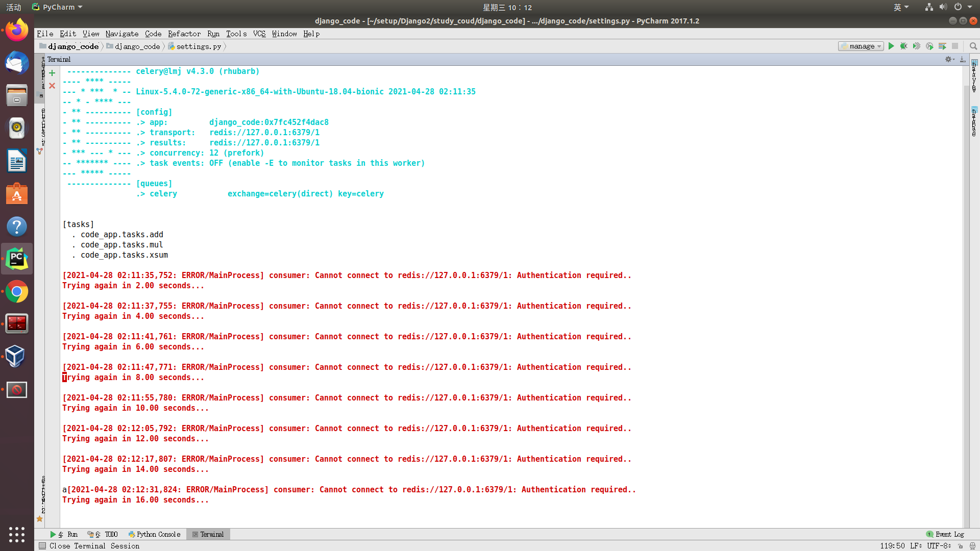Open the Edit menu
Image resolution: width=980 pixels, height=551 pixels.
(x=68, y=34)
